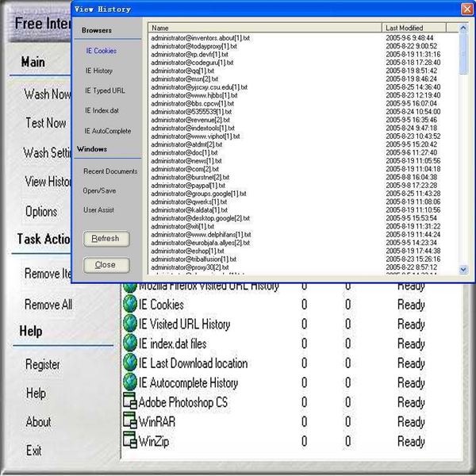This screenshot has height=476, width=476.
Task: Select administrator@www.delphifans[1].txt
Action: pyautogui.click(x=201, y=234)
